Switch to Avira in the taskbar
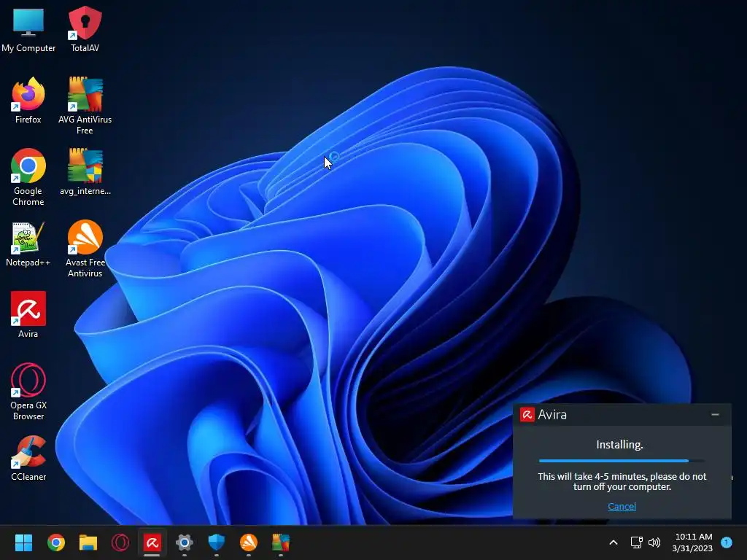Screen dimensions: 747x560 [152, 542]
